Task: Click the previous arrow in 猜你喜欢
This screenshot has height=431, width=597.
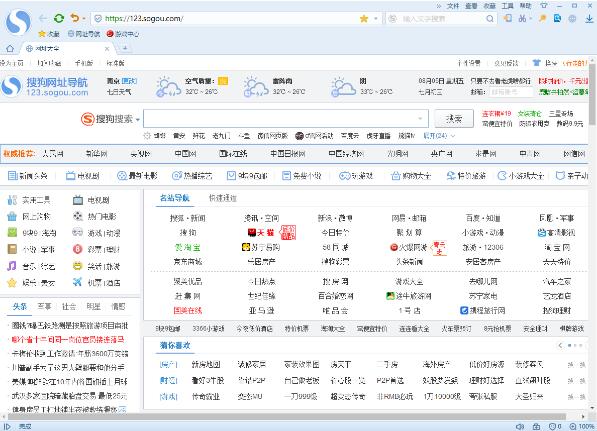Action: (560, 345)
